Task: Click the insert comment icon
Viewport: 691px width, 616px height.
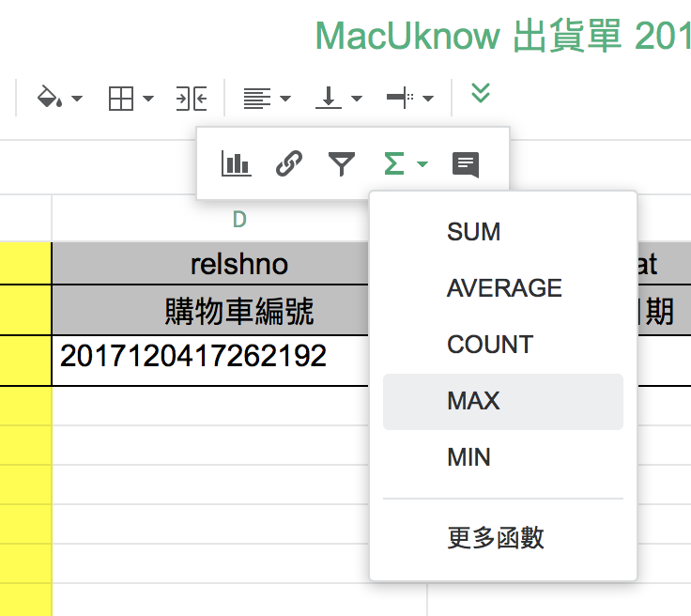Action: pos(465,164)
